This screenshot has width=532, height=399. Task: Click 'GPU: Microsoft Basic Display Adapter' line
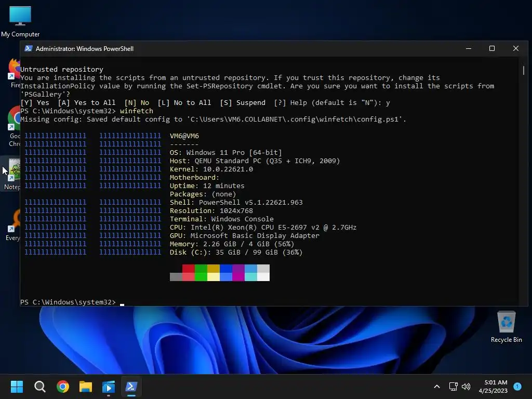pos(245,236)
